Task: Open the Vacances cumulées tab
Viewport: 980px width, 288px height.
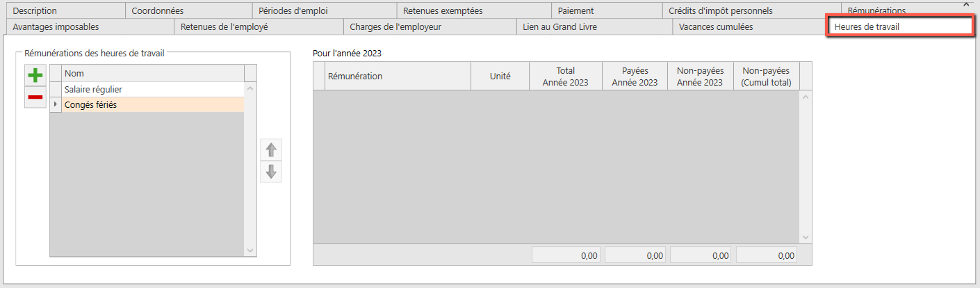Action: [x=749, y=27]
